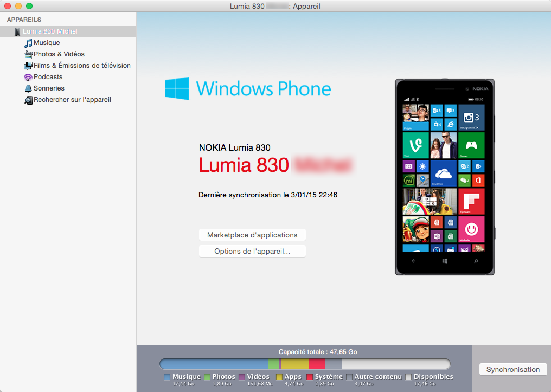Click the Sonneries bell icon

click(28, 88)
